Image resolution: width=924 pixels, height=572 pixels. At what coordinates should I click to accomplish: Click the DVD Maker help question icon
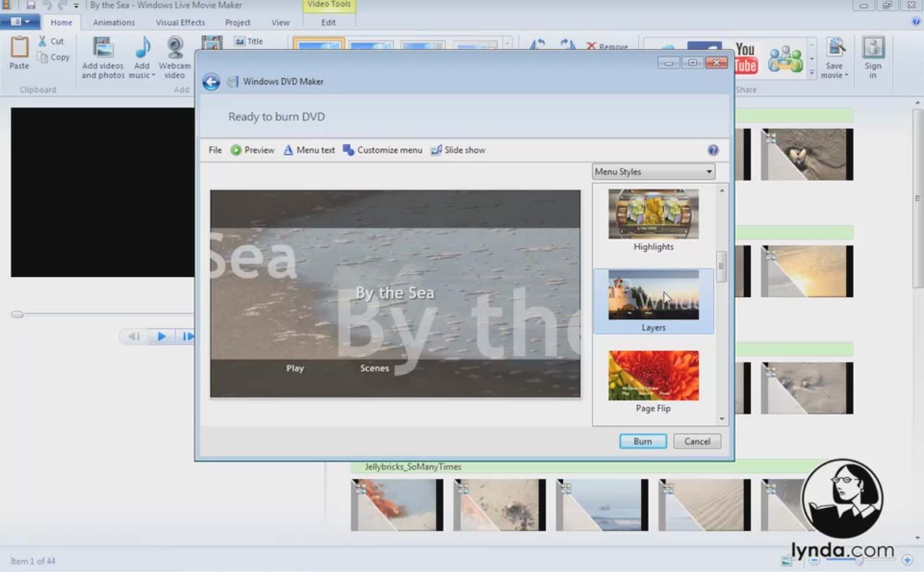(713, 150)
